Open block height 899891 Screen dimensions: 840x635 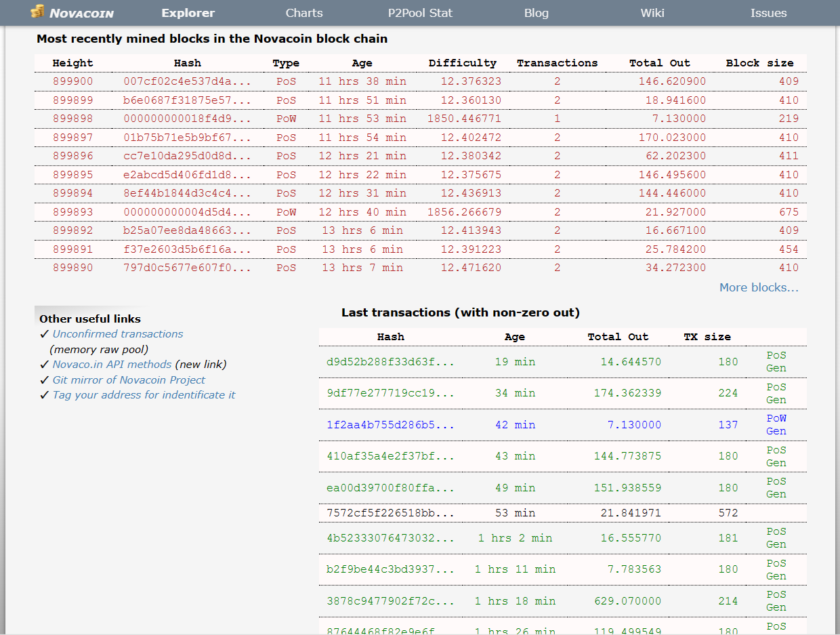pos(72,249)
